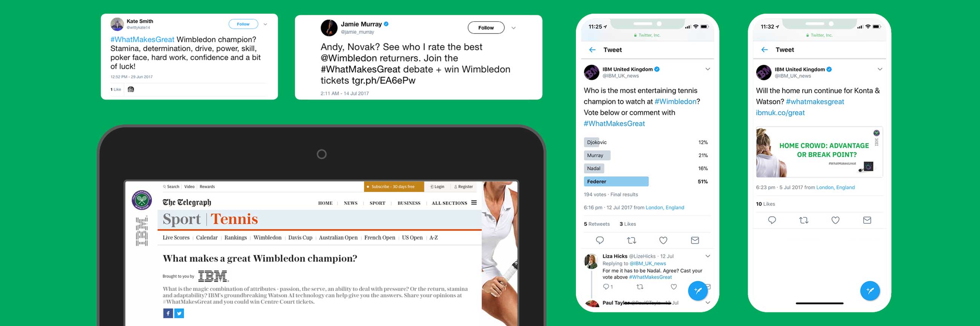Viewport: 980px width, 326px height.
Task: Share article via Twitter icon
Action: pyautogui.click(x=179, y=314)
